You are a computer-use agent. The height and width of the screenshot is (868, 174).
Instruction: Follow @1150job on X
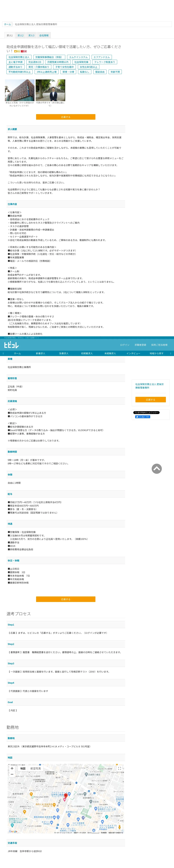pos(146,412)
